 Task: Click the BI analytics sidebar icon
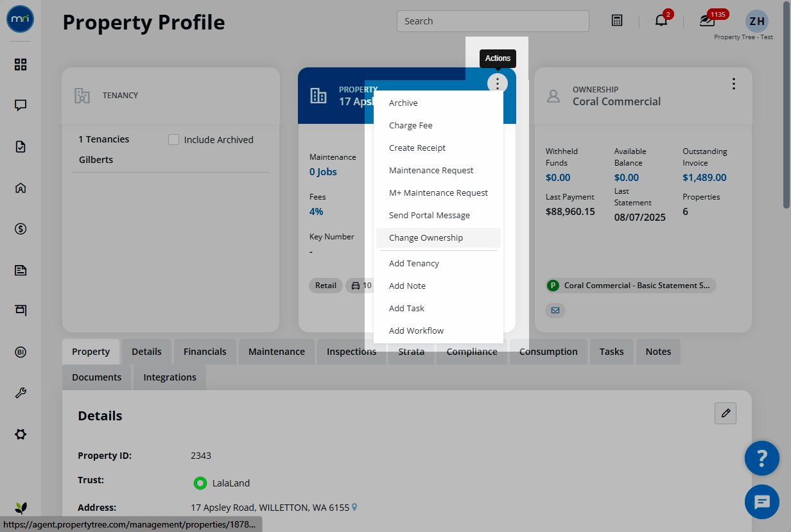coord(21,352)
